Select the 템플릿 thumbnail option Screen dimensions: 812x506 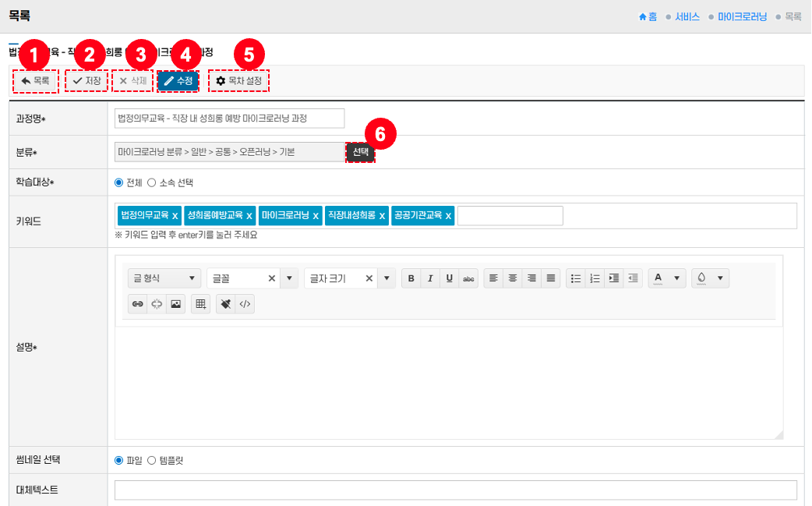pos(152,460)
